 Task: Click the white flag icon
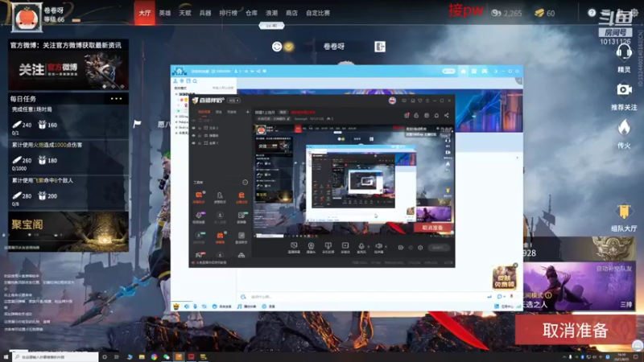(x=137, y=124)
